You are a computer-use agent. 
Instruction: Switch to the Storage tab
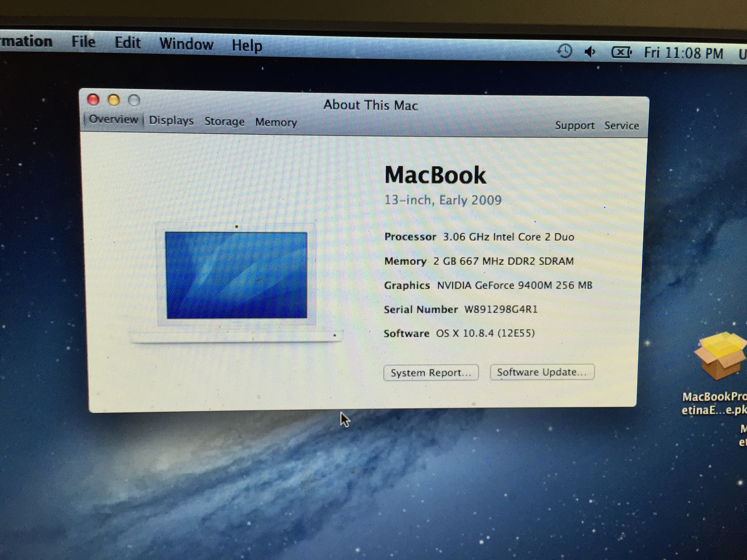[x=225, y=121]
